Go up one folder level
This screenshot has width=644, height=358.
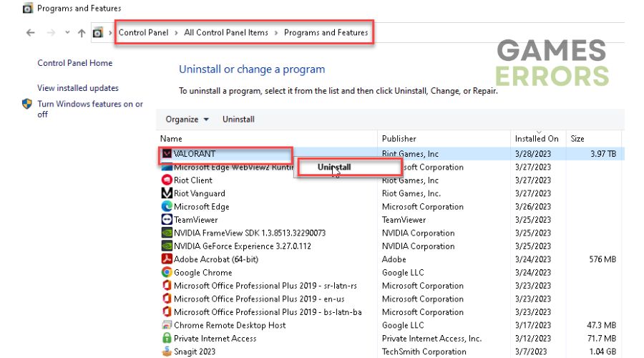click(82, 33)
